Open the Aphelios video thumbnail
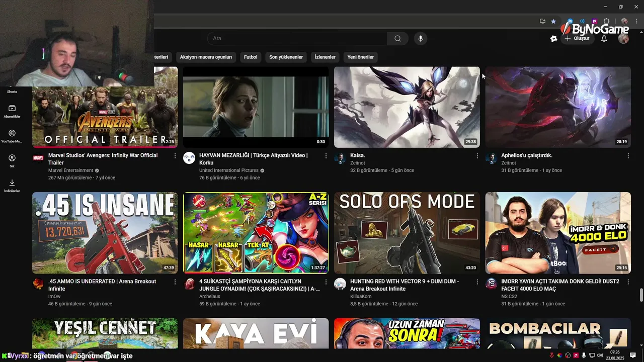 [558, 107]
